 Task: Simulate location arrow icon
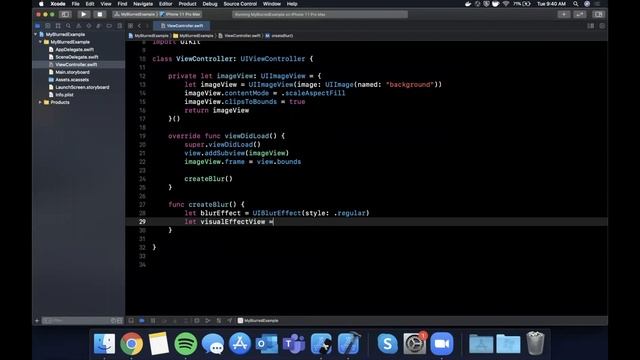point(229,321)
